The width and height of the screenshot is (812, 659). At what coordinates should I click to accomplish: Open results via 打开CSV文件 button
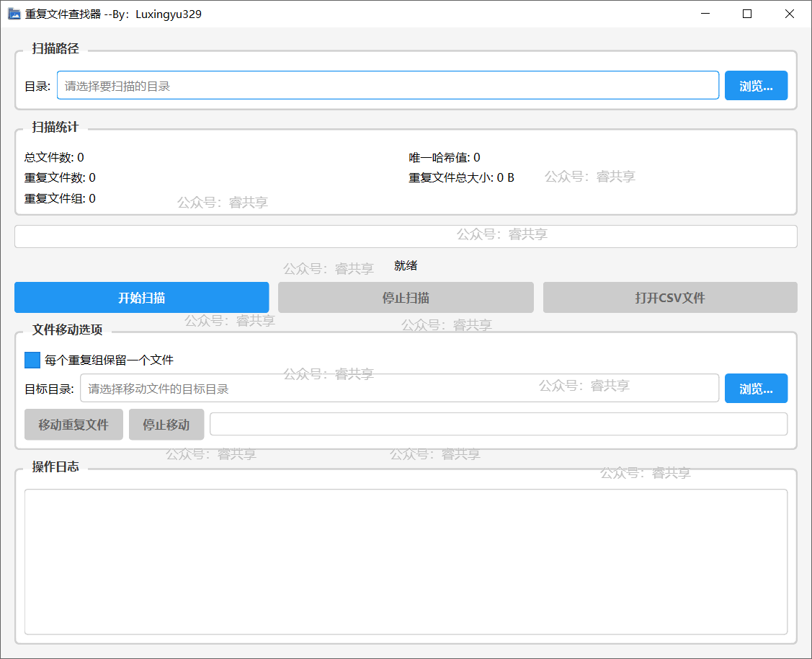coord(670,298)
